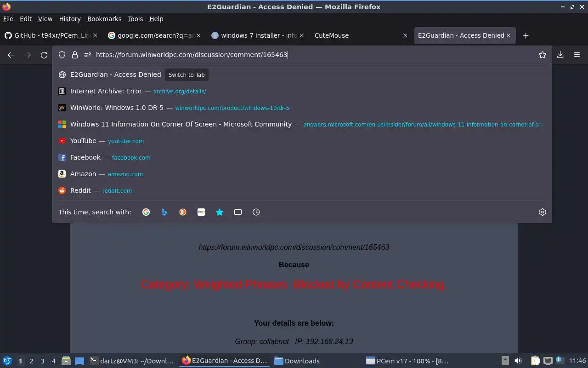Image resolution: width=588 pixels, height=368 pixels.
Task: Switch to workspace 4 in the pager
Action: [x=53, y=361]
